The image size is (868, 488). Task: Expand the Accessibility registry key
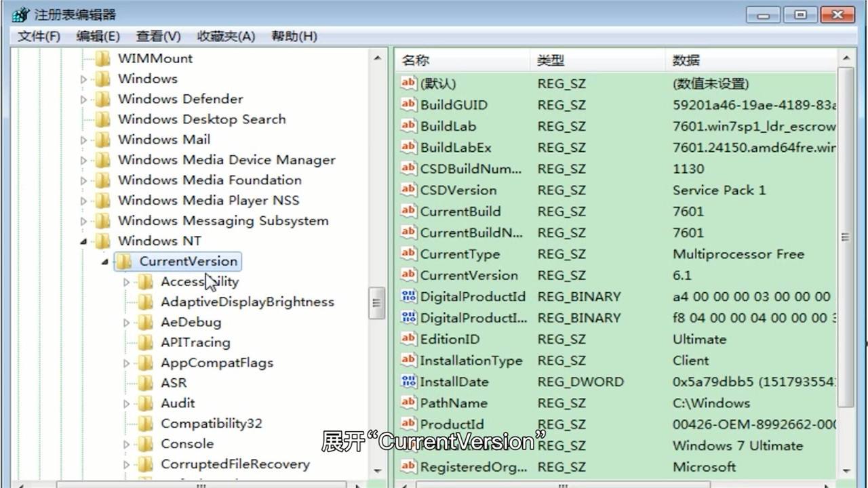[126, 281]
